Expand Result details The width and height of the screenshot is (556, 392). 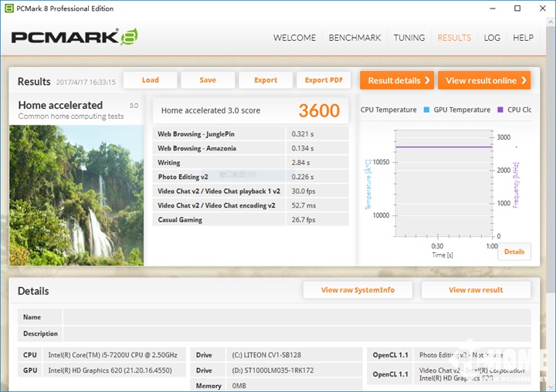[x=396, y=80]
